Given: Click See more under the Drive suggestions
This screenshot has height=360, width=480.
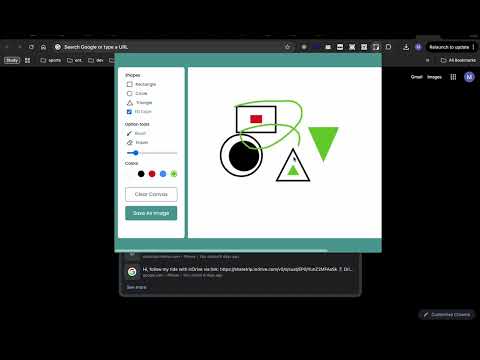Looking at the screenshot, I should coord(136,287).
